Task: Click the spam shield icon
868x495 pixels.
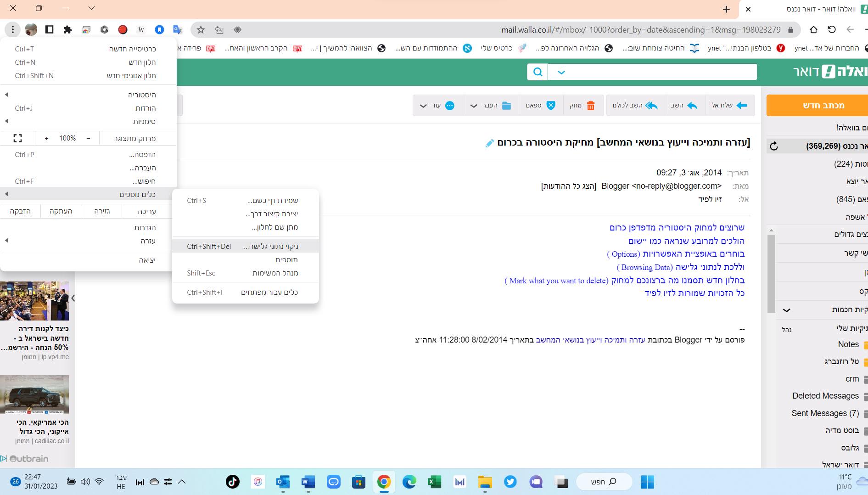Action: coord(550,106)
